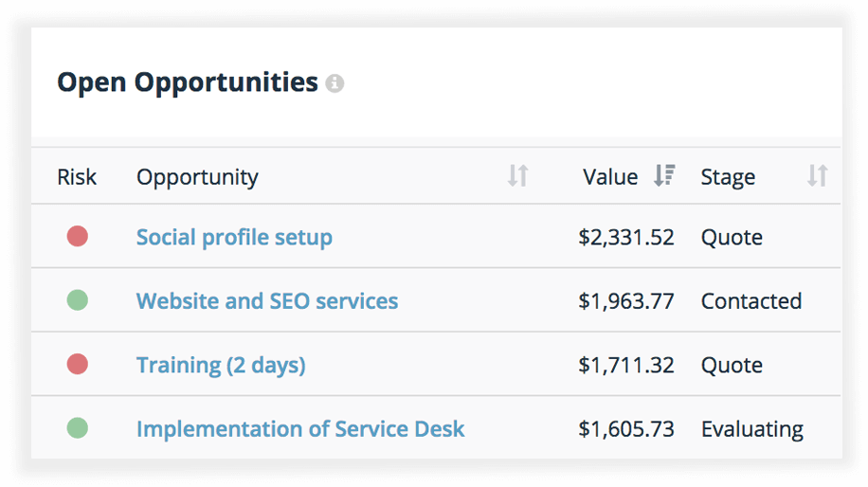Click the Stage column header label

728,177
